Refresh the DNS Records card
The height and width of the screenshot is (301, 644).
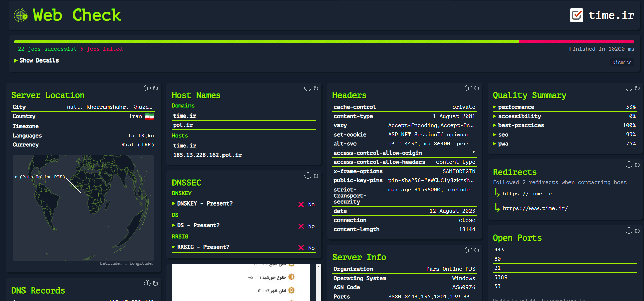tap(155, 283)
